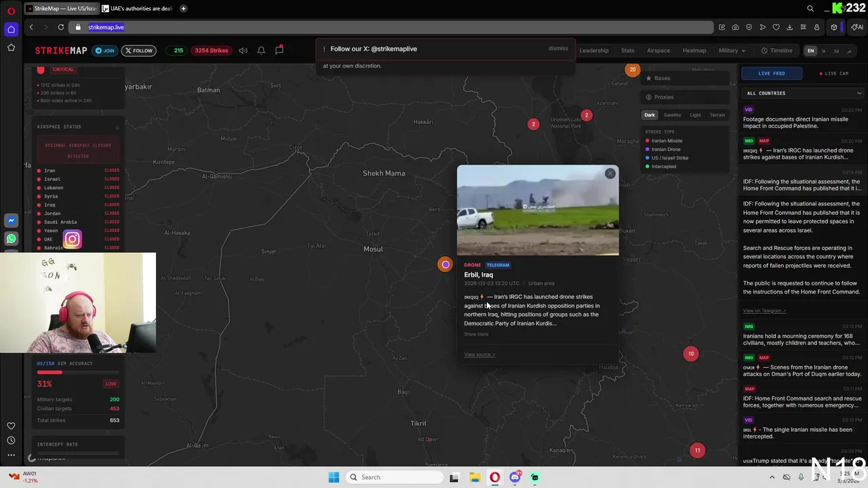
Task: Open the Heatmap tab
Action: point(694,51)
